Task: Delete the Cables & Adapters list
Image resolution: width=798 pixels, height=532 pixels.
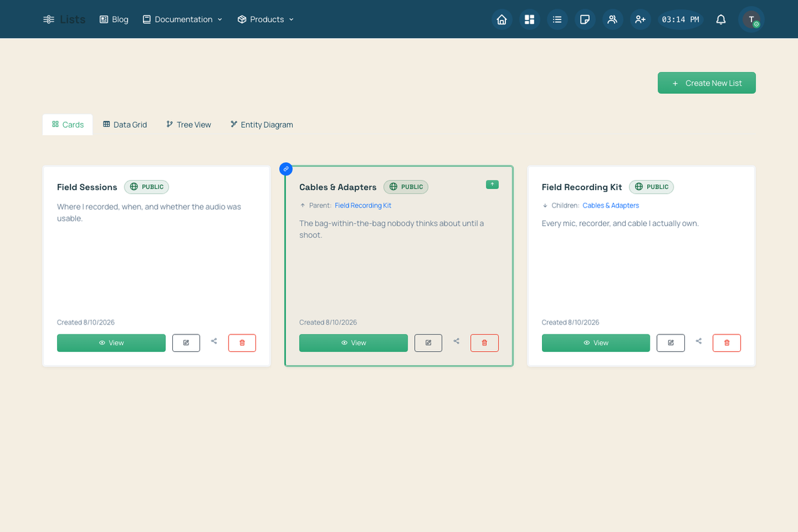Action: coord(484,342)
